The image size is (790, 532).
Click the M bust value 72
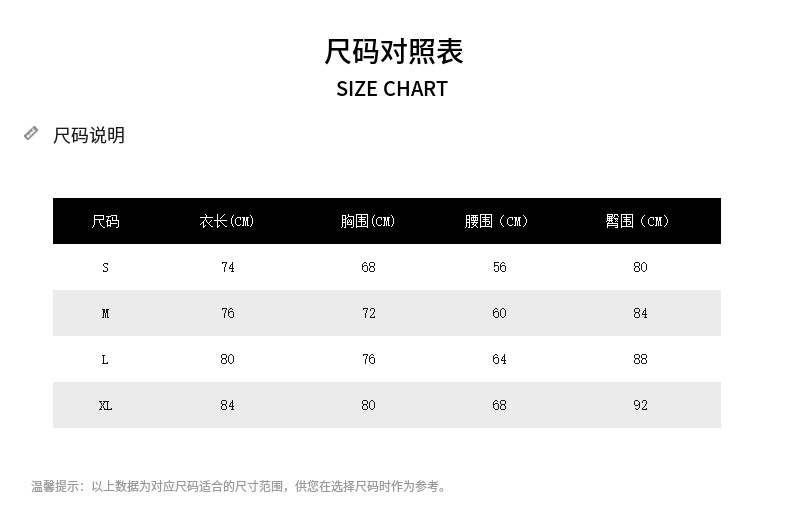369,313
